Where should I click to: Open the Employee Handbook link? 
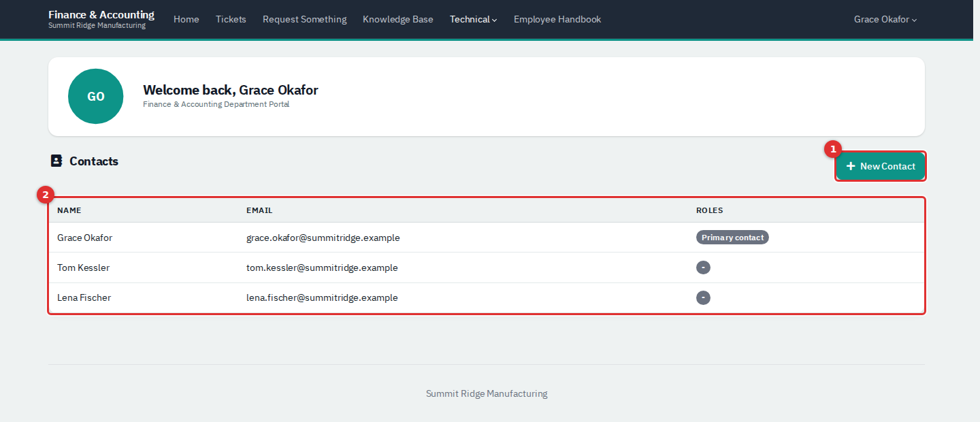557,19
